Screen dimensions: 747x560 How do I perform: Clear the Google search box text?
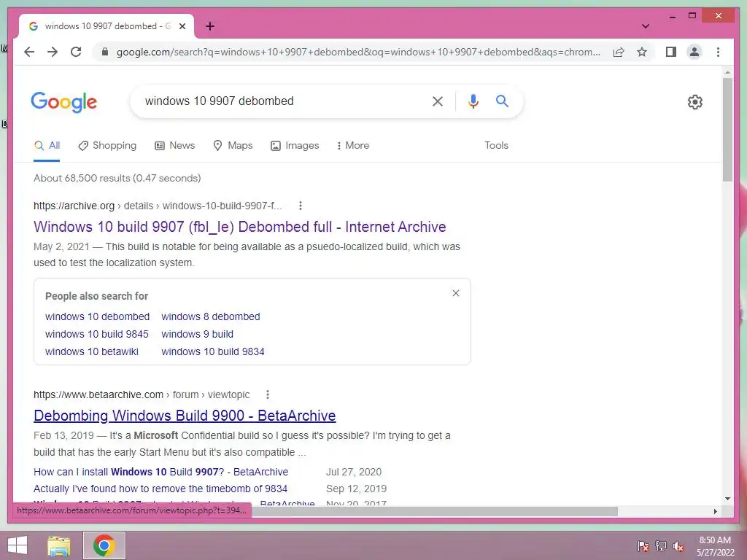tap(438, 101)
